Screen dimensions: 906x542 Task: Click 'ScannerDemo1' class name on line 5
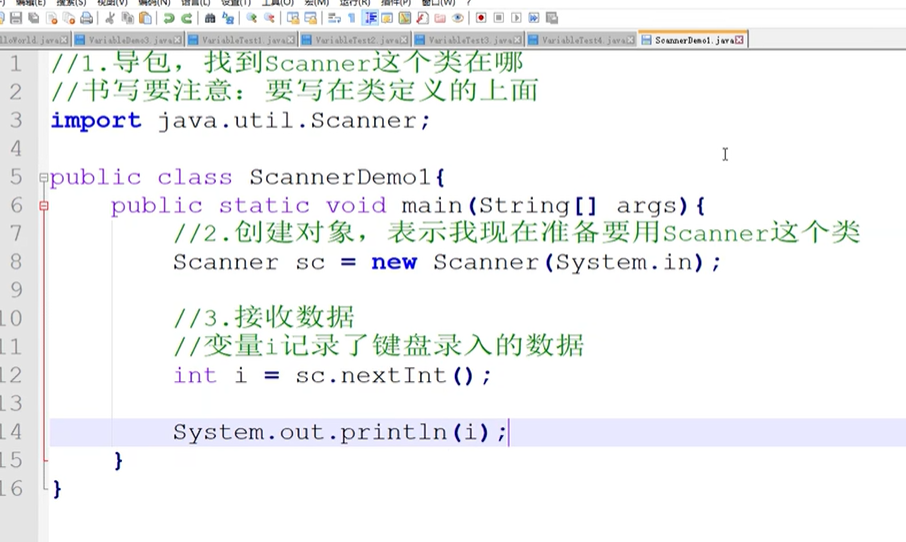340,177
